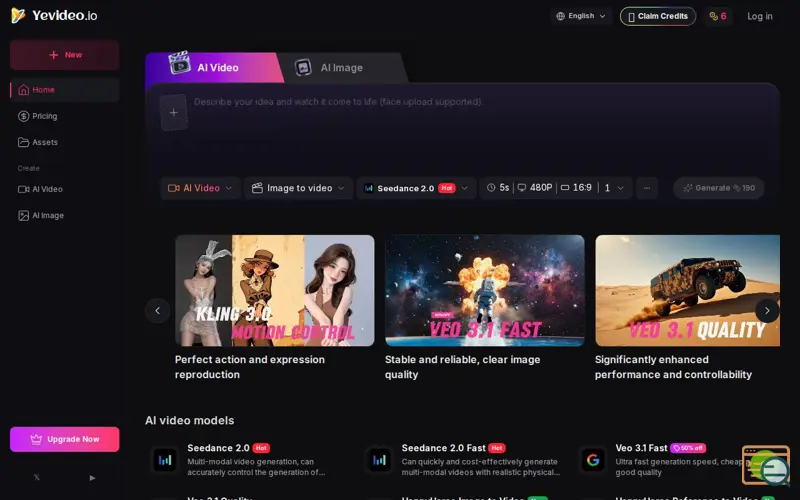Screen dimensions: 800x500
Task: Click the Google icon beside Veo 3.1 Fast
Action: [593, 460]
